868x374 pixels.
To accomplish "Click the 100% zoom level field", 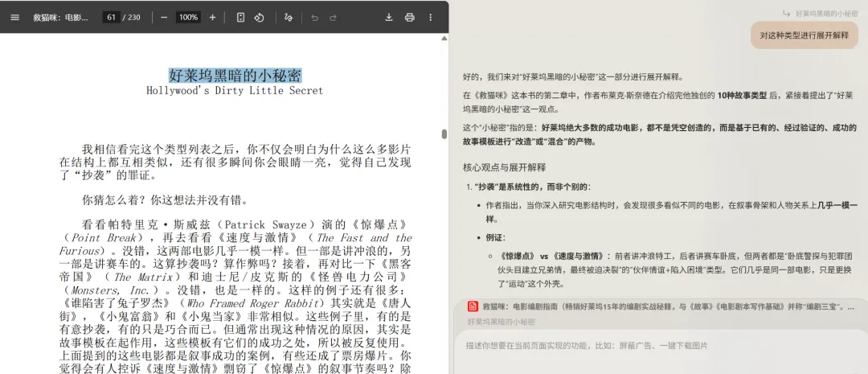I will 188,17.
